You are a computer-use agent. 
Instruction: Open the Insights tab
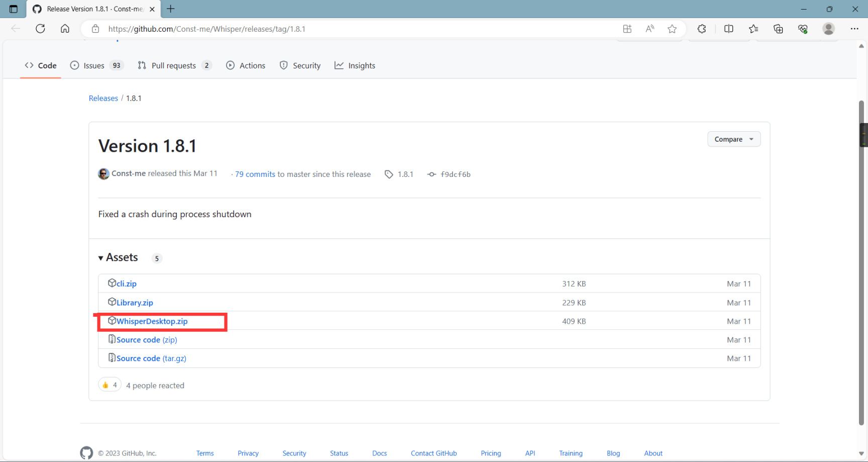[355, 65]
